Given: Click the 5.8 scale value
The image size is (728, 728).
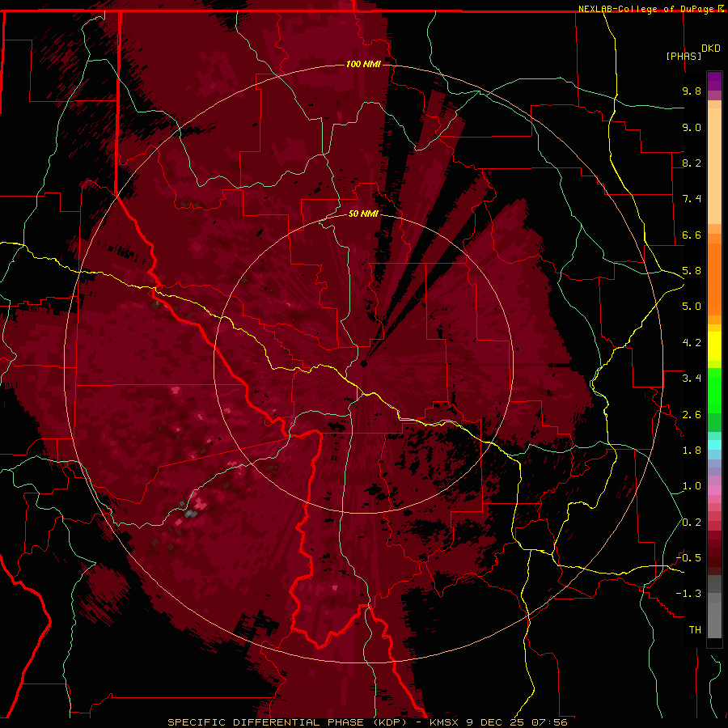Looking at the screenshot, I should (692, 271).
